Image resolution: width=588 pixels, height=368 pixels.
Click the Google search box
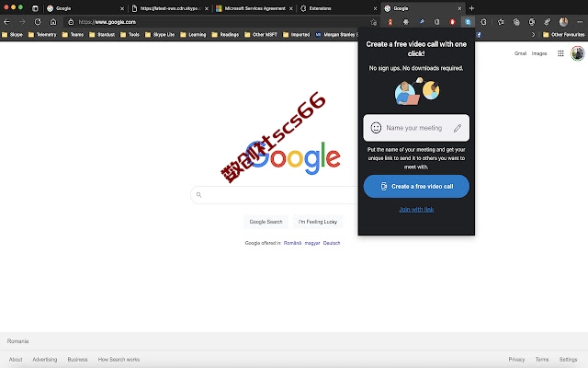pyautogui.click(x=275, y=194)
